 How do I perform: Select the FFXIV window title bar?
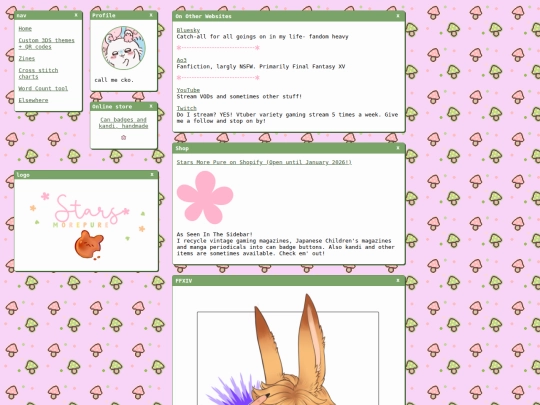point(289,281)
